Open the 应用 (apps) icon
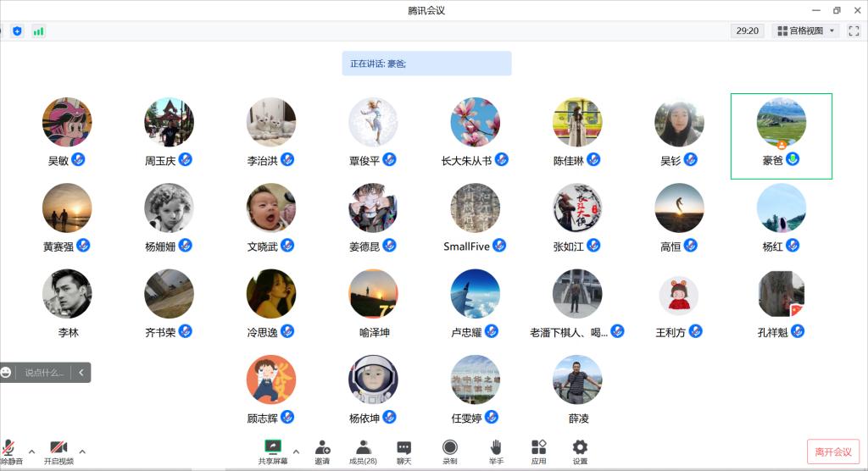The height and width of the screenshot is (471, 868). pyautogui.click(x=538, y=447)
